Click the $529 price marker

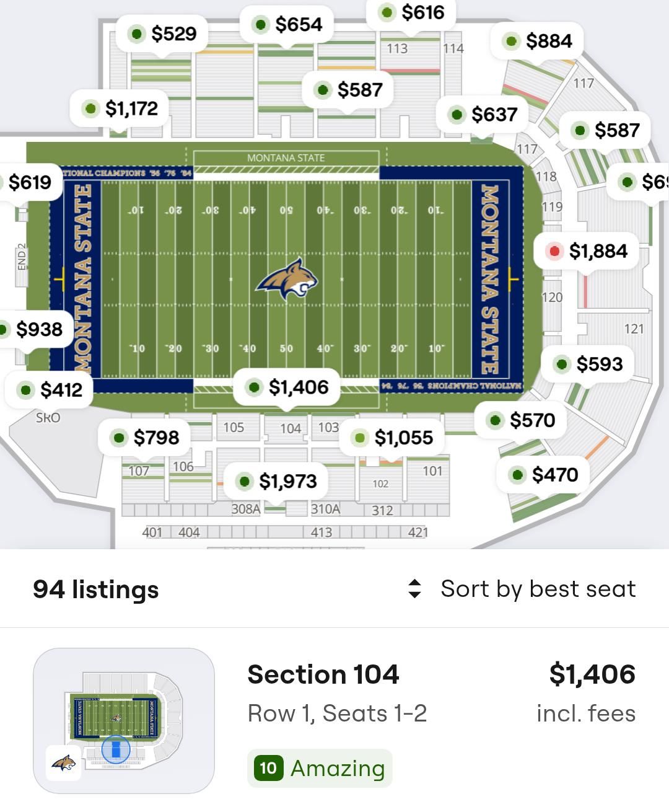pyautogui.click(x=162, y=33)
